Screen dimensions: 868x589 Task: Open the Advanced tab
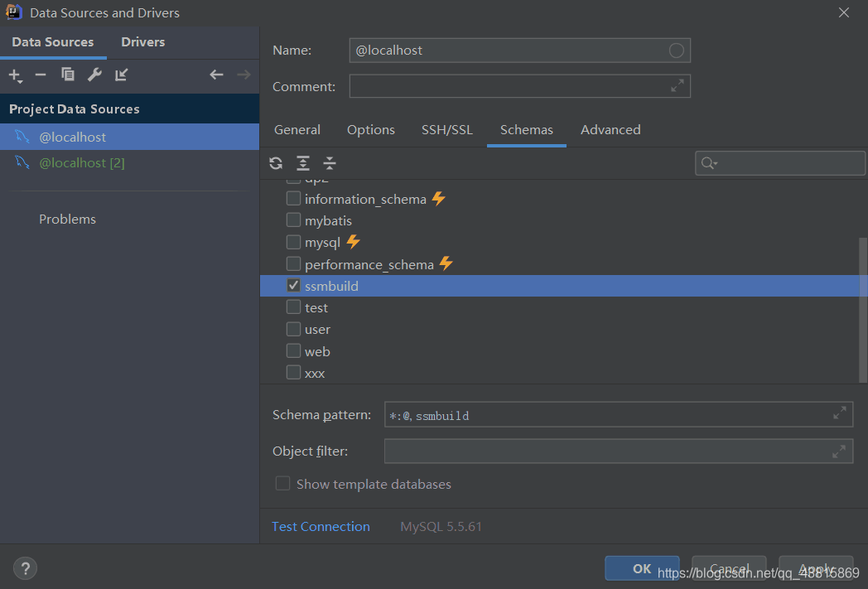[x=610, y=129]
